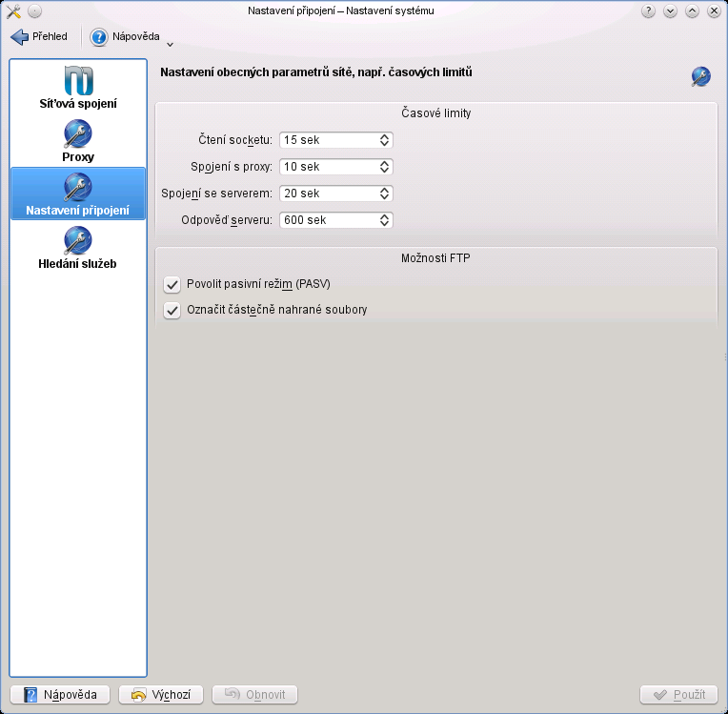Click the Použít apply button
This screenshot has height=714, width=728.
678,695
